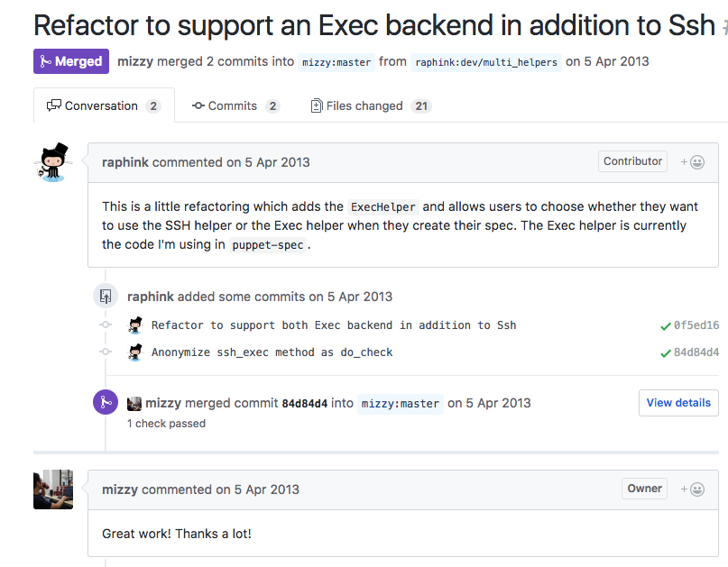Click bold 84d84d4 hash in merge event
Screen dimensions: 728x567
coord(305,403)
